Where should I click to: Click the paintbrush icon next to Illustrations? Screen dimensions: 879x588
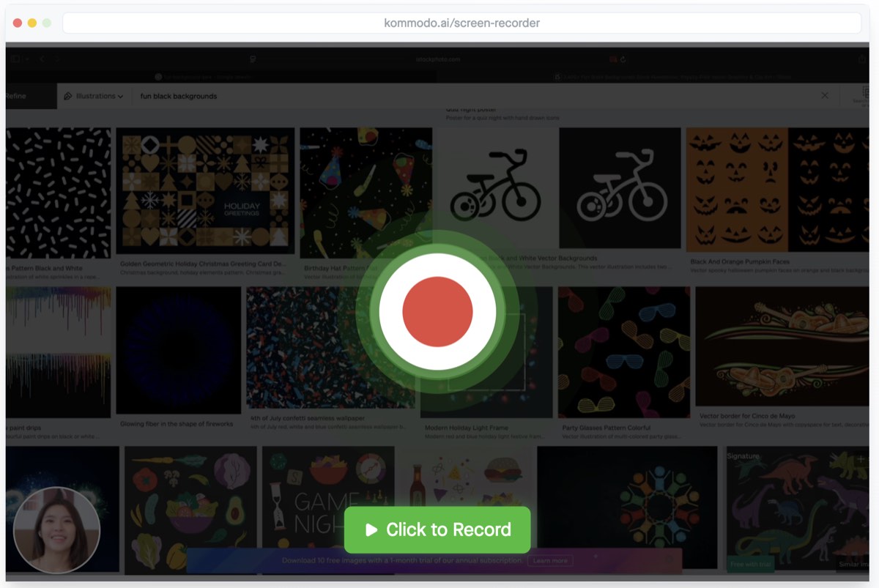[x=68, y=96]
